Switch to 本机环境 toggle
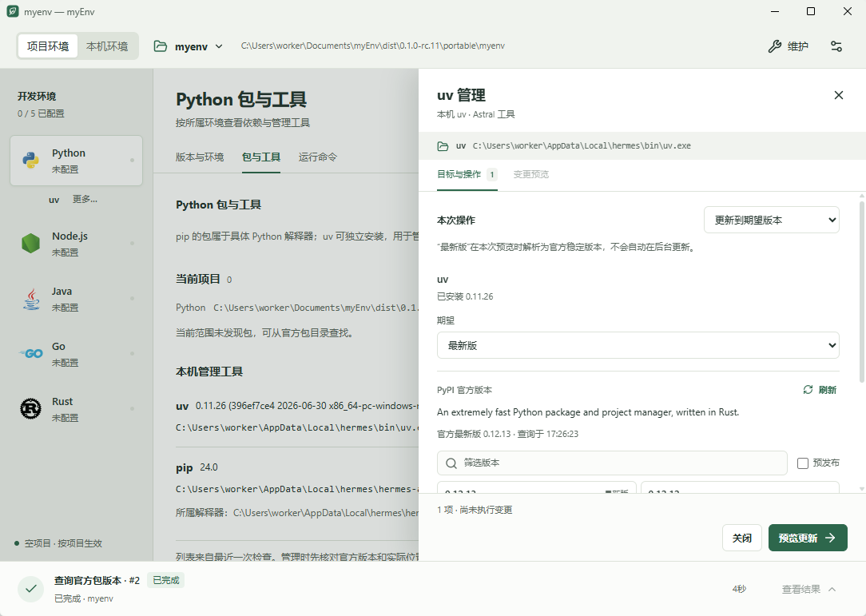 [x=107, y=46]
